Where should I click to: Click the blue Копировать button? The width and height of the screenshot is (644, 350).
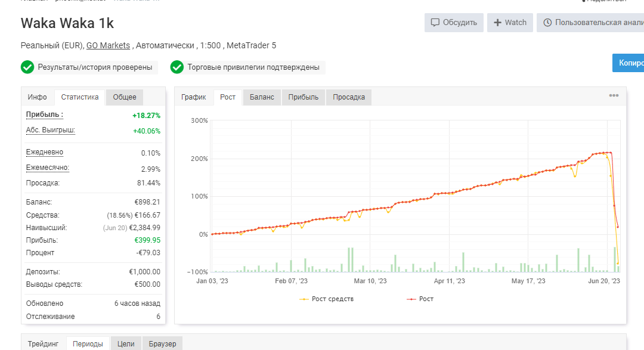628,63
